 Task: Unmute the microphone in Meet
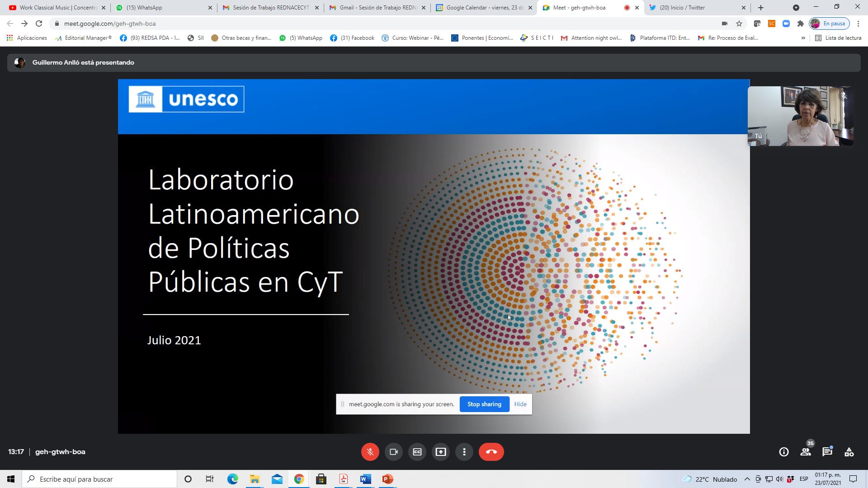[x=370, y=452]
